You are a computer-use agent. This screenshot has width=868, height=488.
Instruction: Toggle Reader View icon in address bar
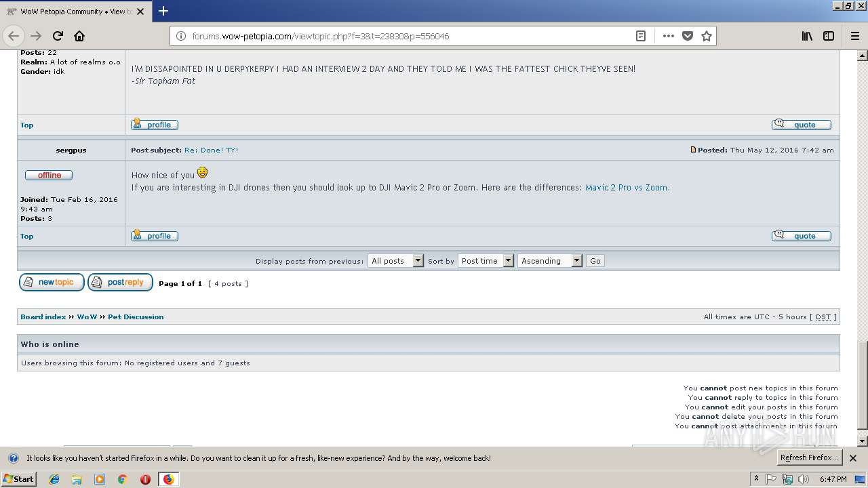tap(640, 36)
